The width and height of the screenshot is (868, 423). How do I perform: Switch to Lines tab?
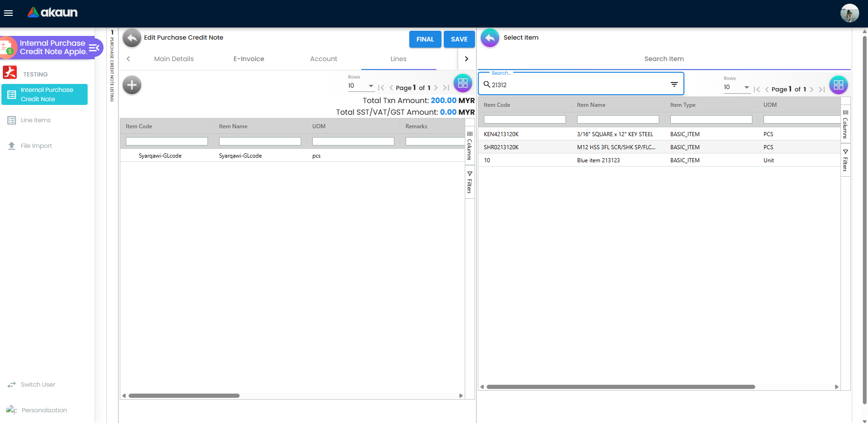tap(399, 59)
